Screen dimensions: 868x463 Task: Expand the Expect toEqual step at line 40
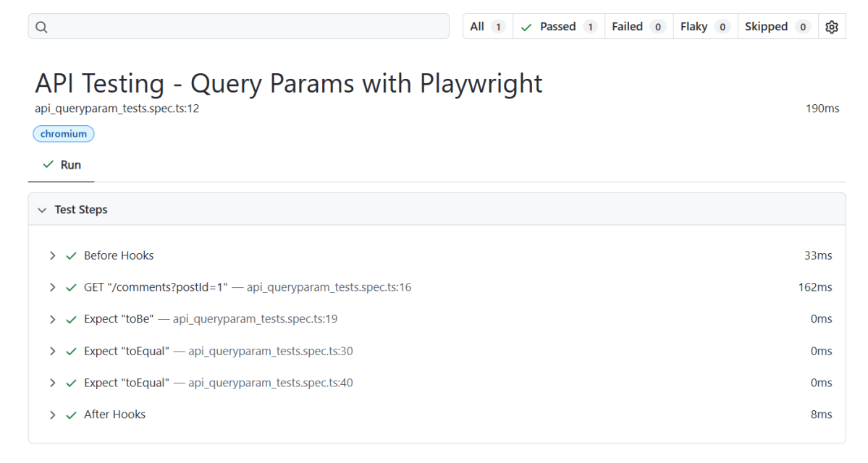pos(52,383)
